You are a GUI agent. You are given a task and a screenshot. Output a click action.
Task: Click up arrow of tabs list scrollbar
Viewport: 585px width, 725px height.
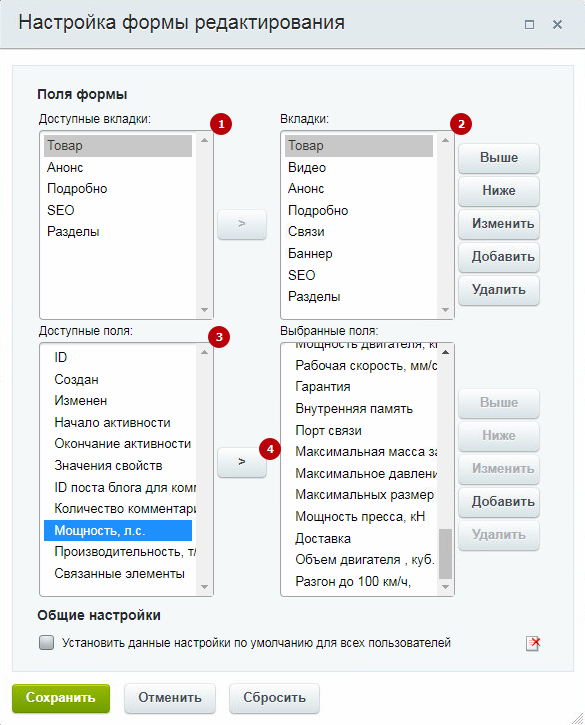coord(445,140)
